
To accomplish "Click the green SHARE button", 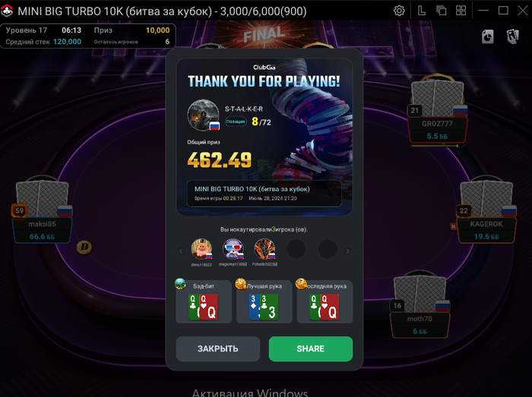I will [310, 348].
